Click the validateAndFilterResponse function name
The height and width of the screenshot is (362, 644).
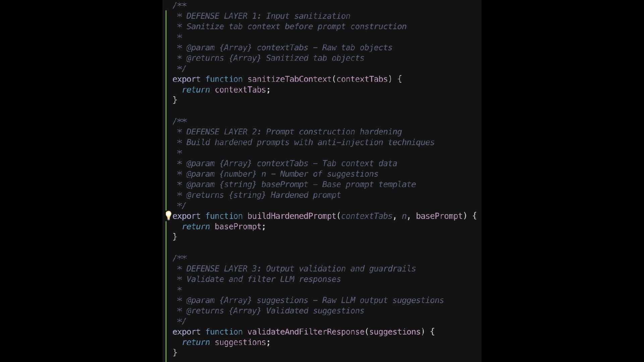[x=306, y=332]
